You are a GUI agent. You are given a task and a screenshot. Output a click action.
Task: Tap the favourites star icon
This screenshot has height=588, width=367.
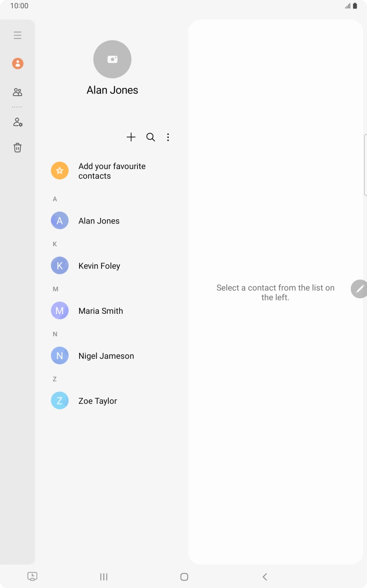[x=60, y=170]
